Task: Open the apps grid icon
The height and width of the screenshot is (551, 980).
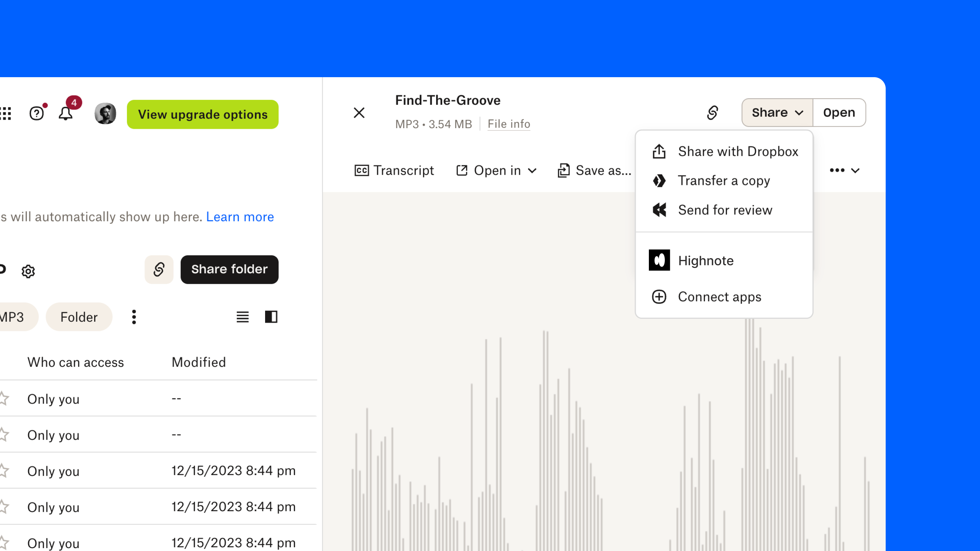Action: tap(5, 113)
